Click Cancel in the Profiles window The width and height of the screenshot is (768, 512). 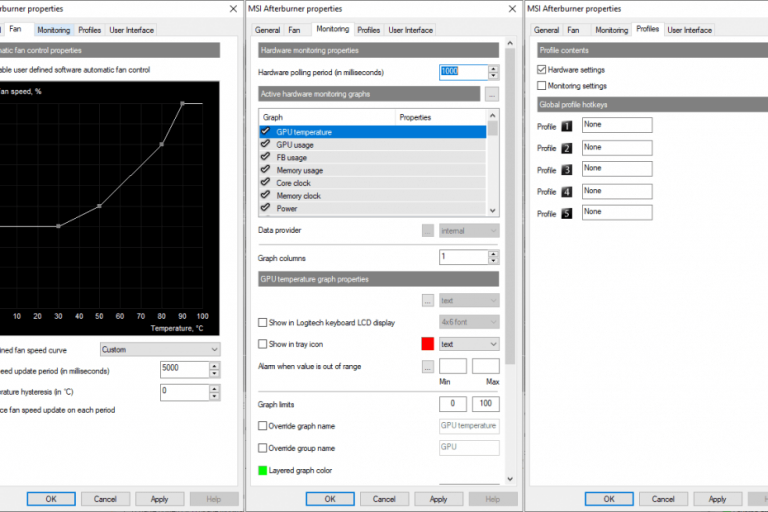[x=663, y=499]
